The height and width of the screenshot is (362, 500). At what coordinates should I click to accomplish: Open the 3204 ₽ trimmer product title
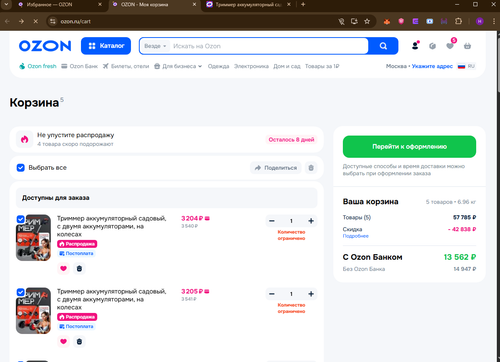(111, 226)
